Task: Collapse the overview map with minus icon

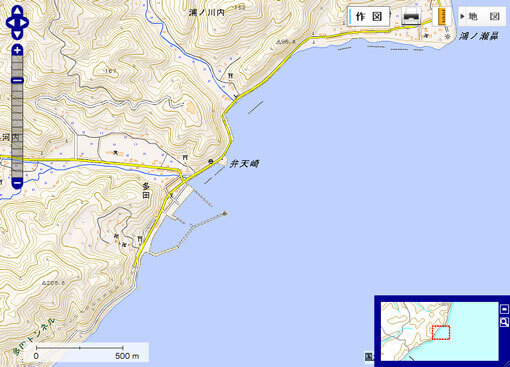Action: (x=504, y=309)
